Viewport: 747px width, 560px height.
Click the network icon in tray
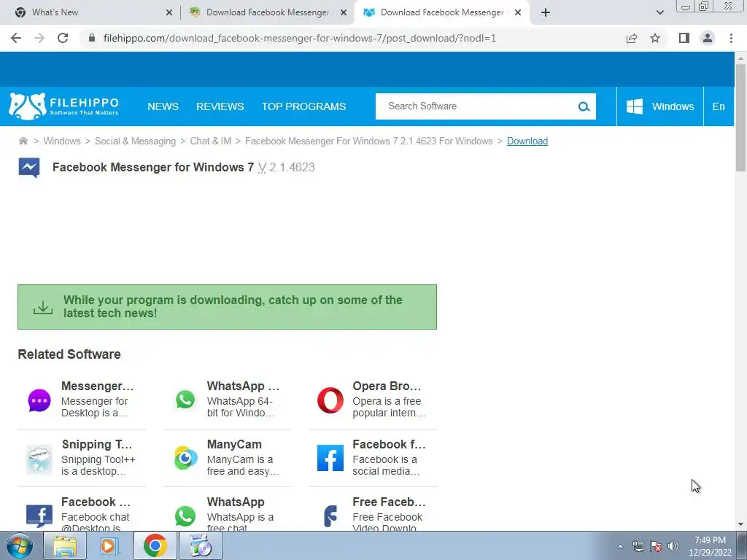[x=638, y=546]
